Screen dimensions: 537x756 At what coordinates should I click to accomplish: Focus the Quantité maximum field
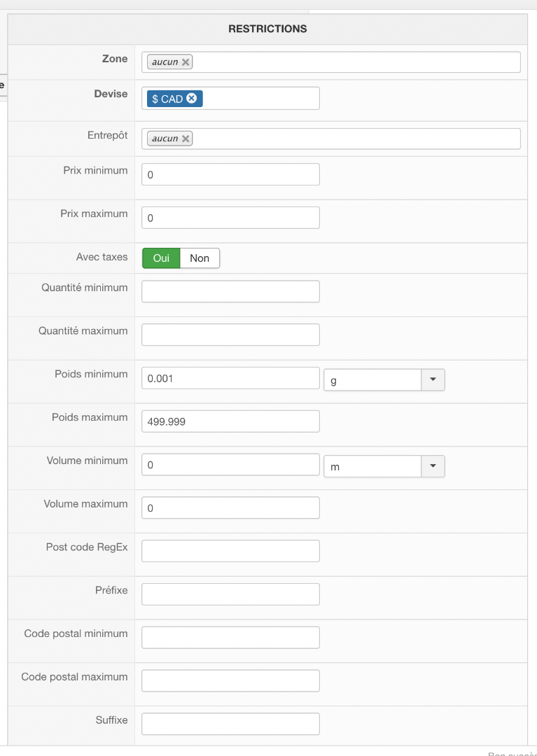(230, 335)
